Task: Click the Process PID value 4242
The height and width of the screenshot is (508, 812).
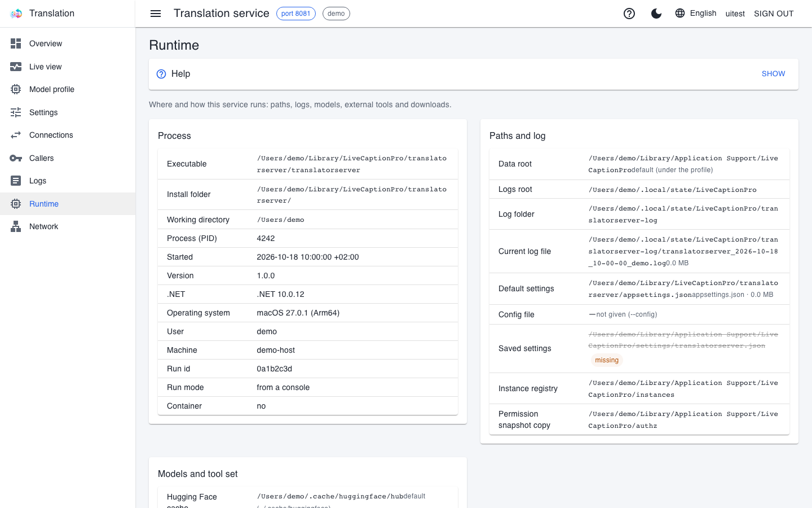Action: tap(266, 238)
